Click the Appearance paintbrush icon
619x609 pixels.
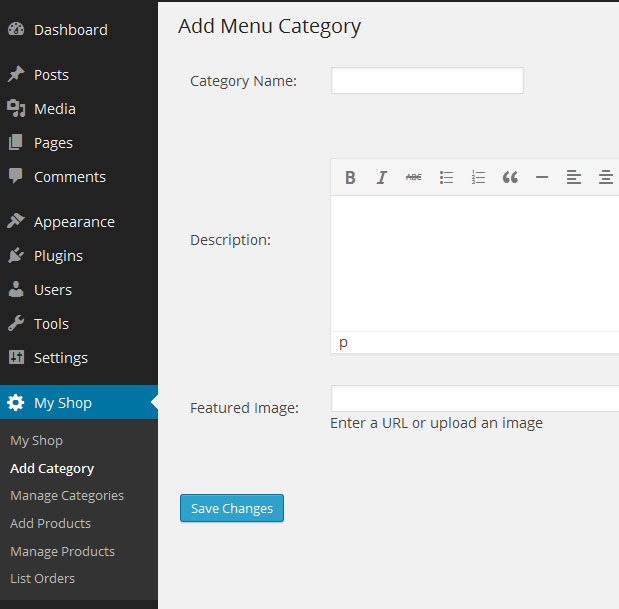click(x=16, y=221)
